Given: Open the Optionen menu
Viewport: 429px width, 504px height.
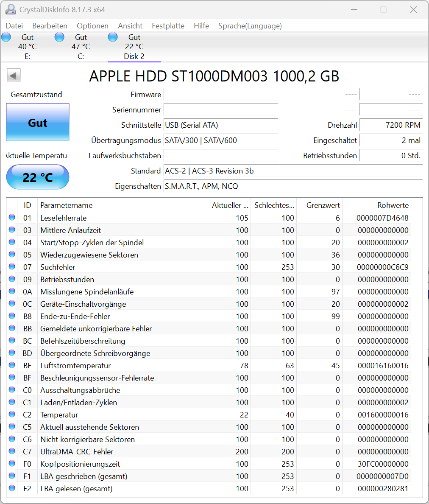Looking at the screenshot, I should coord(92,26).
